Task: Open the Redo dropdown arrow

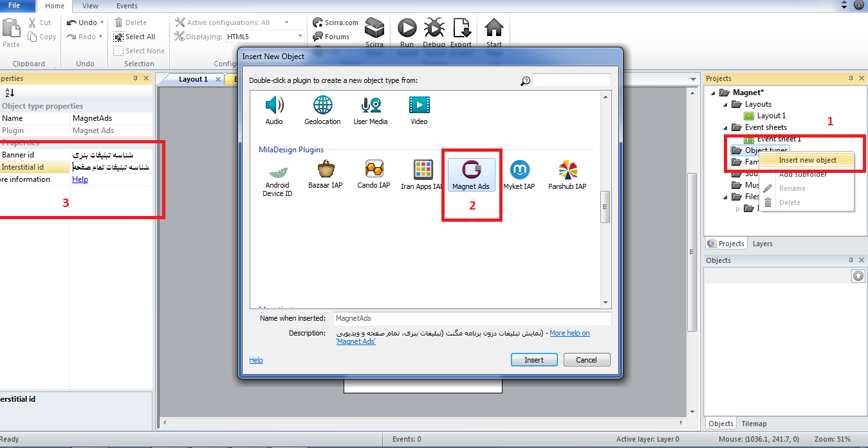Action: (x=100, y=37)
